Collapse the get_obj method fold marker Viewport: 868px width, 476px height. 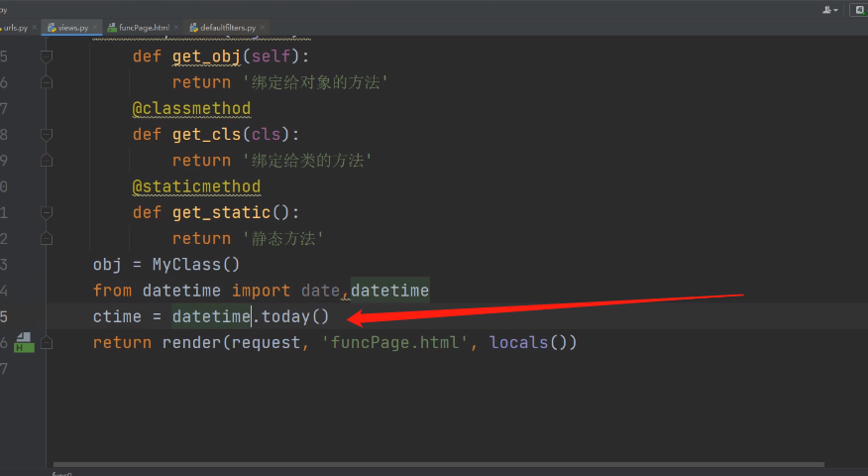47,57
